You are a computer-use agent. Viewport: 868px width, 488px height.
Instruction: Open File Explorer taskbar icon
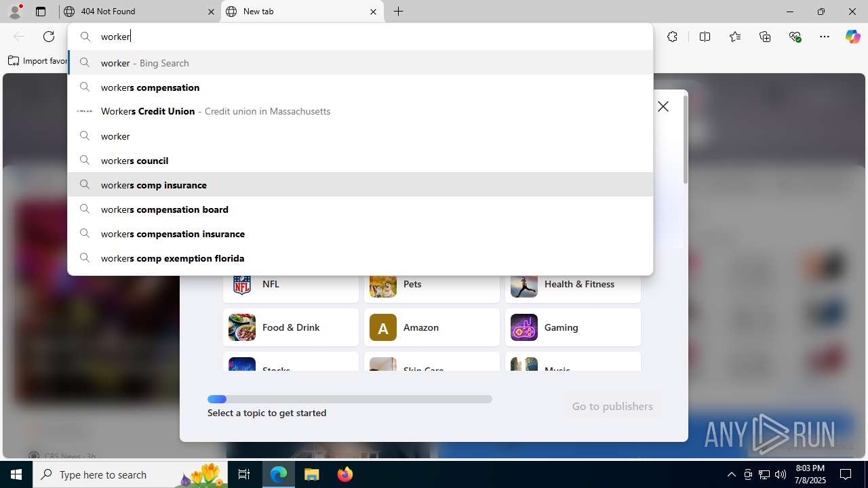(312, 474)
